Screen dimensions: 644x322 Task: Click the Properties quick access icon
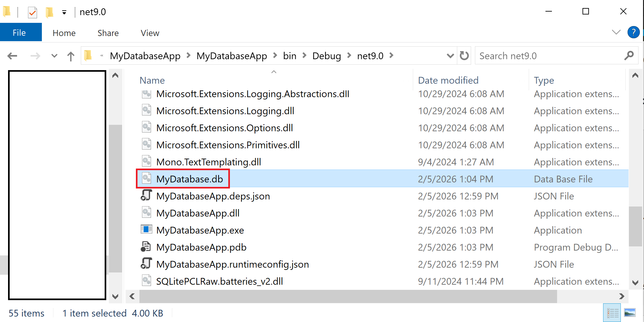[33, 12]
